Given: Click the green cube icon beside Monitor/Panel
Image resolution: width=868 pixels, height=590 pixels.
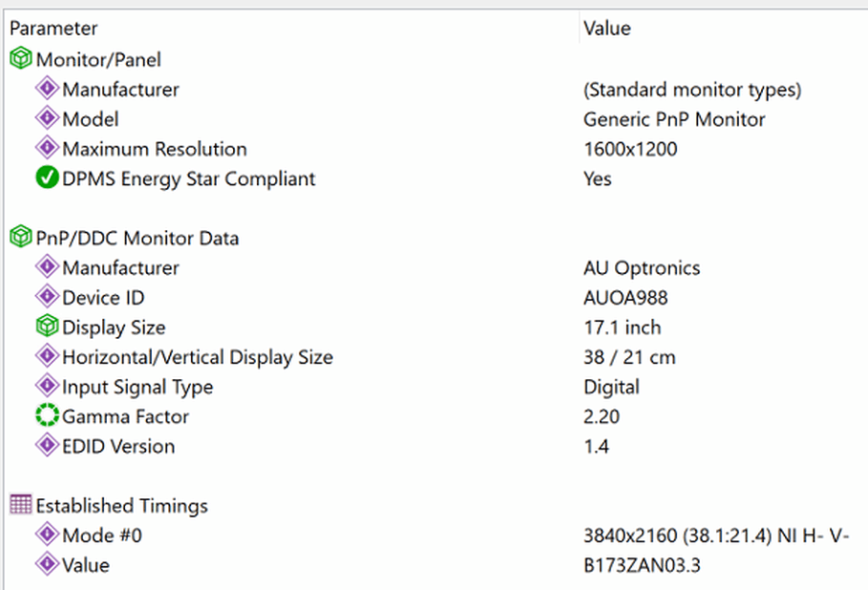Looking at the screenshot, I should tap(20, 58).
